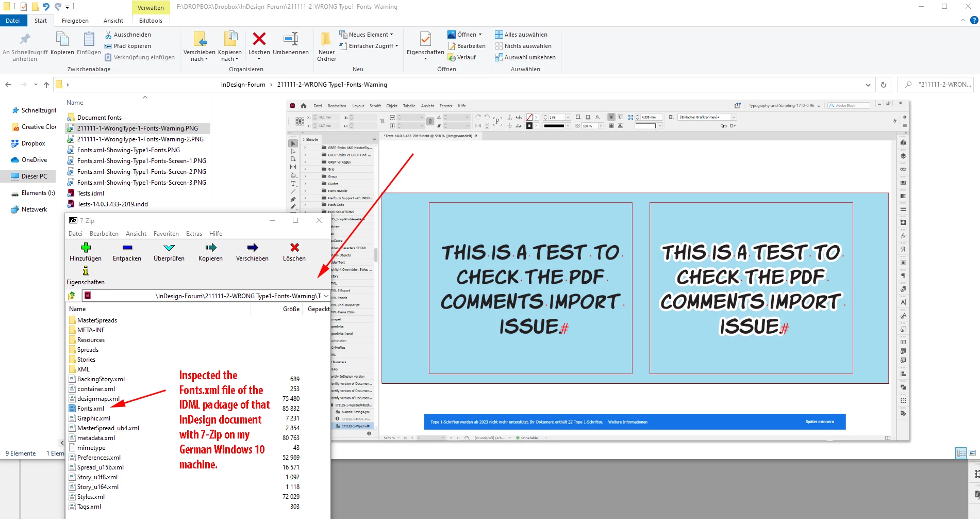Open 7-Zip Favoriten menu

pos(166,234)
